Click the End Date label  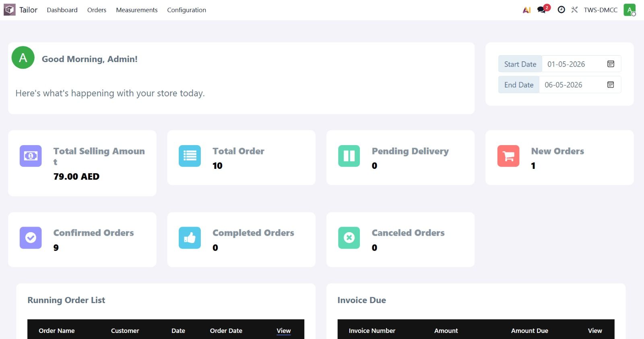point(519,85)
